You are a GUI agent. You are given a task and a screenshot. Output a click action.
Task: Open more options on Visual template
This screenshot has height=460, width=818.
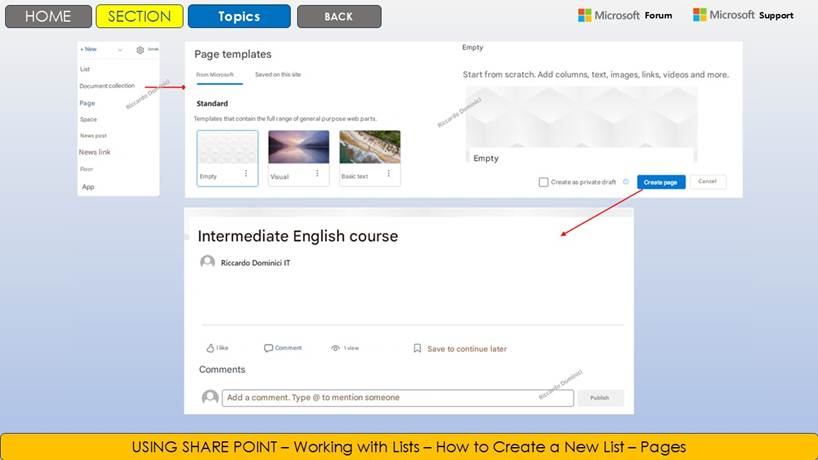(x=317, y=173)
